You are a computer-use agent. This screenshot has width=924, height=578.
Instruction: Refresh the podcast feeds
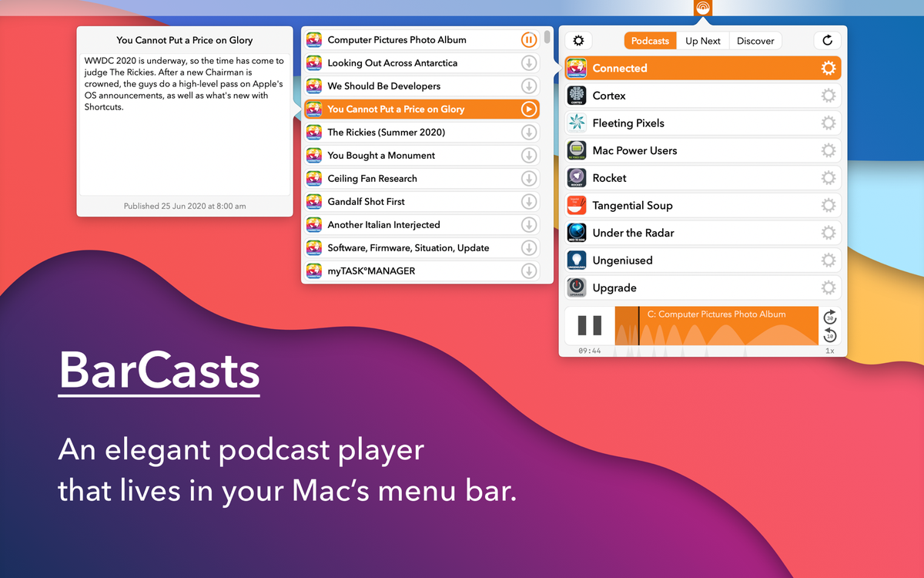click(x=828, y=41)
